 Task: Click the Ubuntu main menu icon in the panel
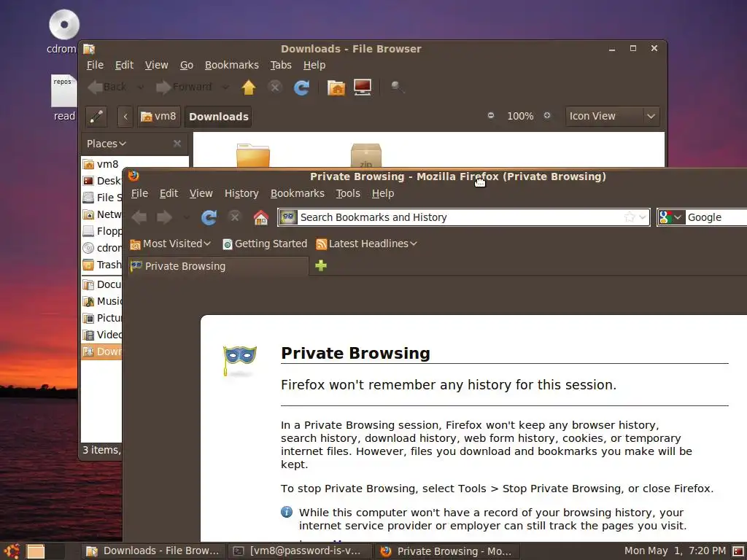click(x=12, y=551)
